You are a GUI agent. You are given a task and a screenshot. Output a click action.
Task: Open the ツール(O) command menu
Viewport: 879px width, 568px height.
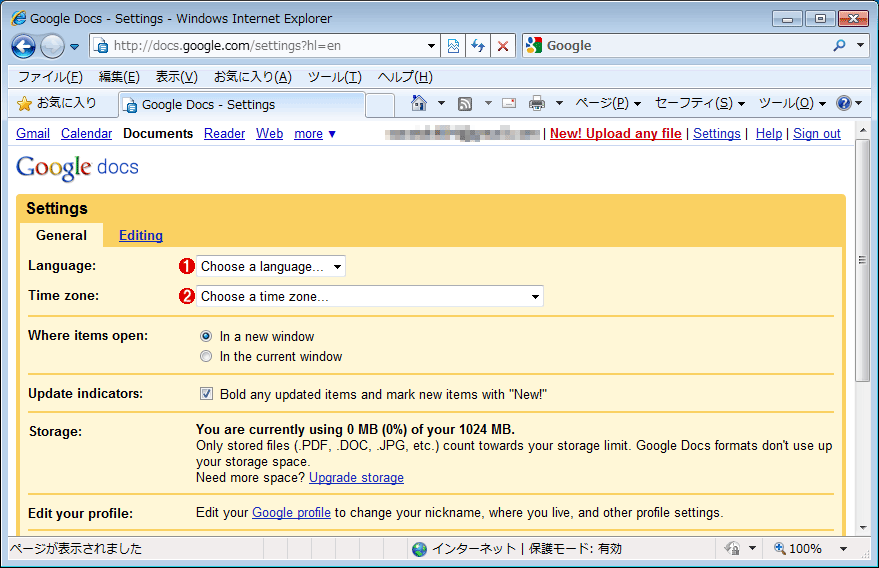click(x=792, y=103)
